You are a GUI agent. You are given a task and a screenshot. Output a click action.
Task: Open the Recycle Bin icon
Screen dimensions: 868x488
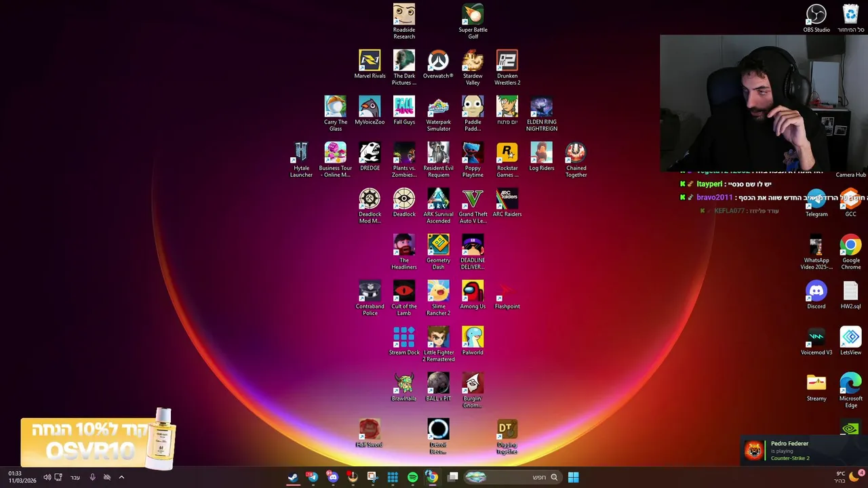tap(850, 18)
